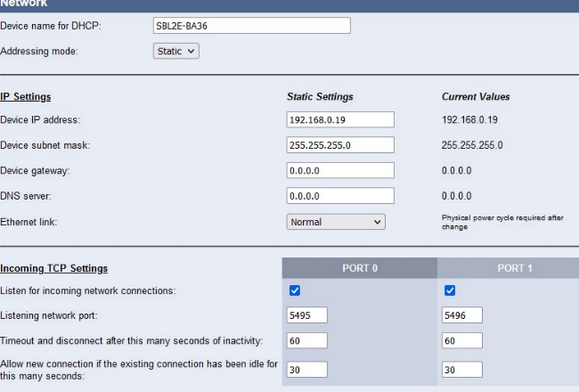Edit Port 1 idle connection seconds field

(x=462, y=370)
